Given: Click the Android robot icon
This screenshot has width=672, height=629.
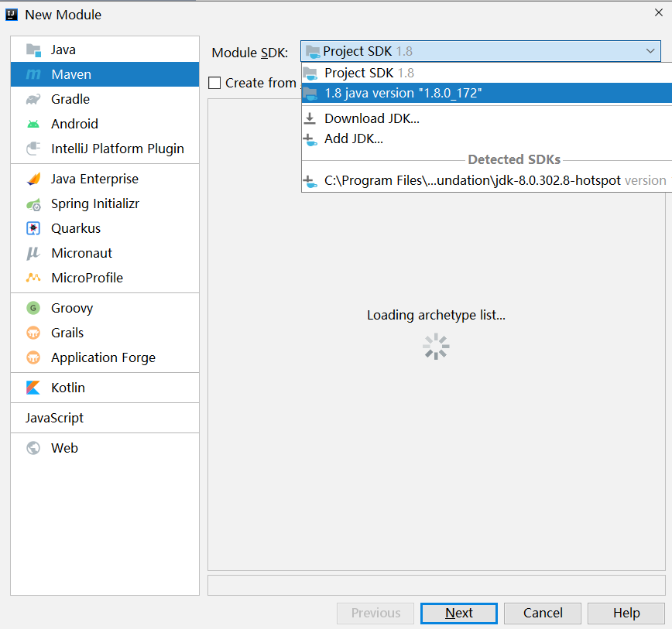Looking at the screenshot, I should coord(33,124).
